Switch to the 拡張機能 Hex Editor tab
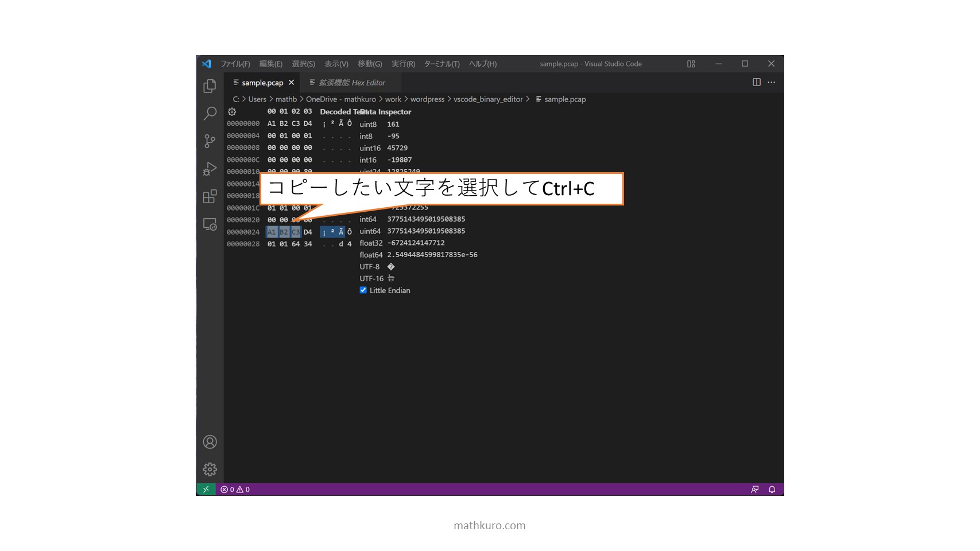 point(351,83)
